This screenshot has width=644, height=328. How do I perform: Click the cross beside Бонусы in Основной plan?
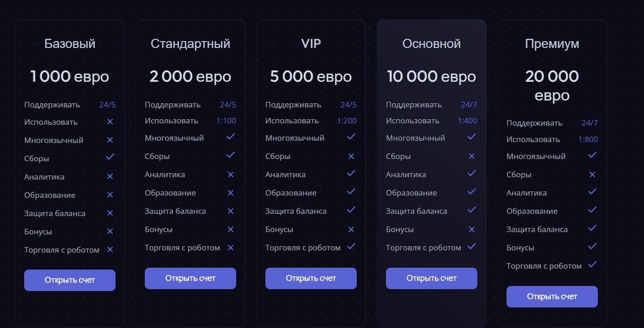coord(472,229)
